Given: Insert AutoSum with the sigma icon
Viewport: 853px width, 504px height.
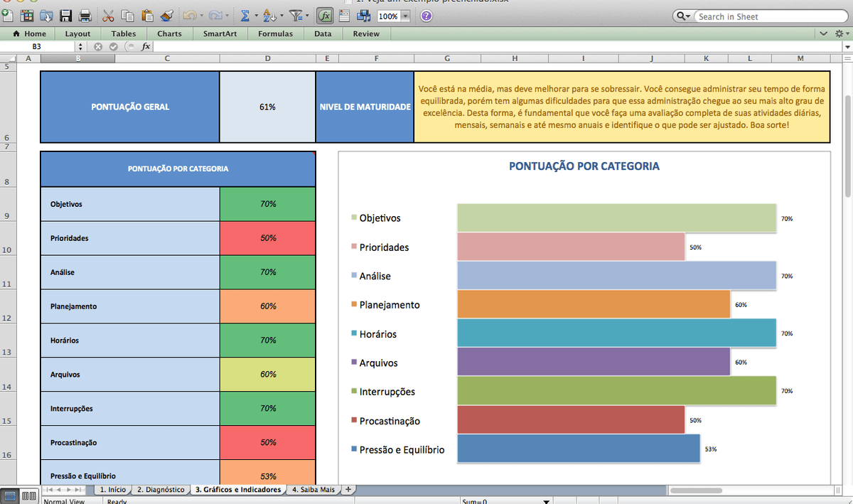Looking at the screenshot, I should point(245,15).
